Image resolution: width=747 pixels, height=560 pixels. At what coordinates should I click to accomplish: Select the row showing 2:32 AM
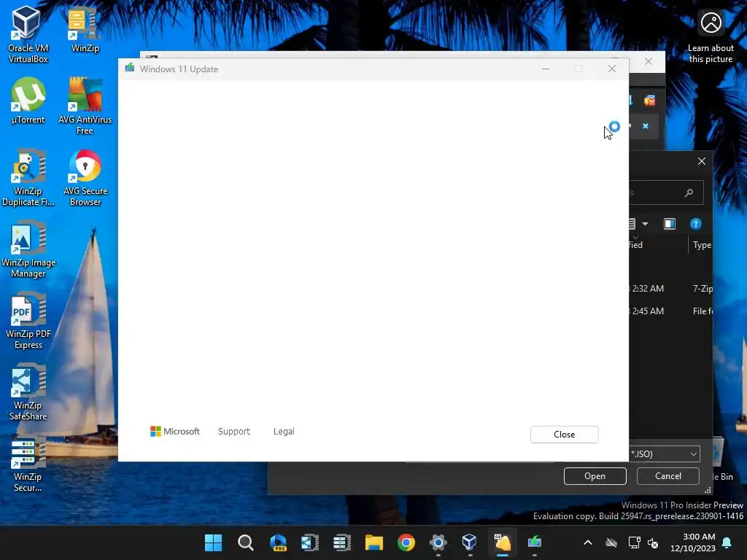[x=671, y=289]
